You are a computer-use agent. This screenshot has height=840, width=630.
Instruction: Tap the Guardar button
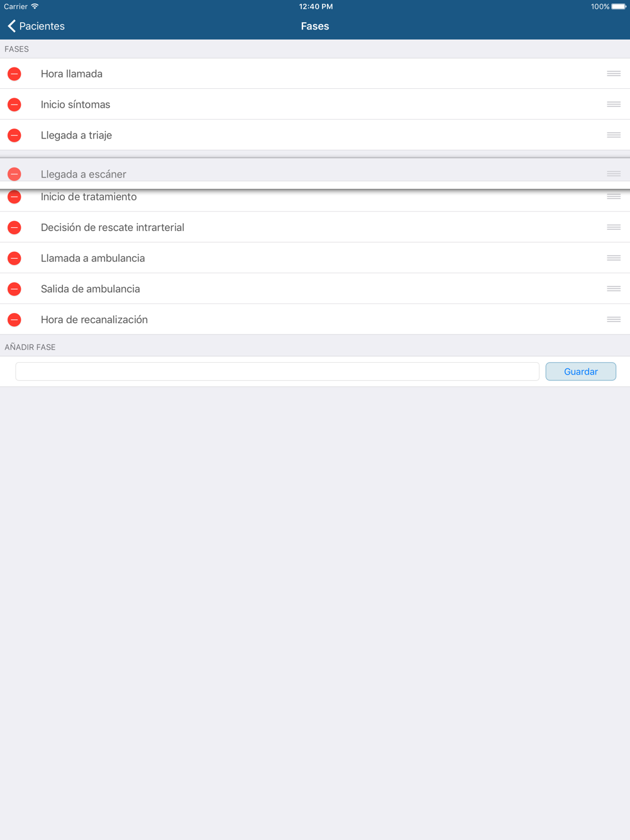[581, 372]
